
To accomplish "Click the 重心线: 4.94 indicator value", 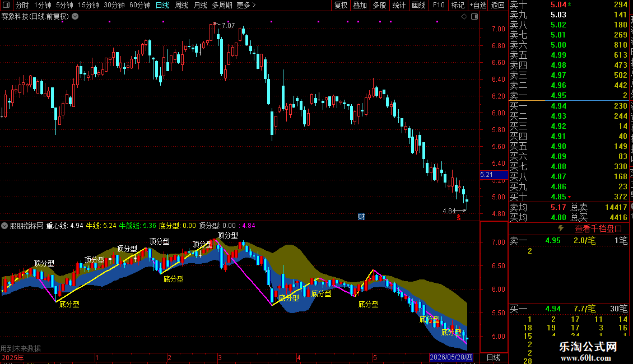I will point(64,226).
